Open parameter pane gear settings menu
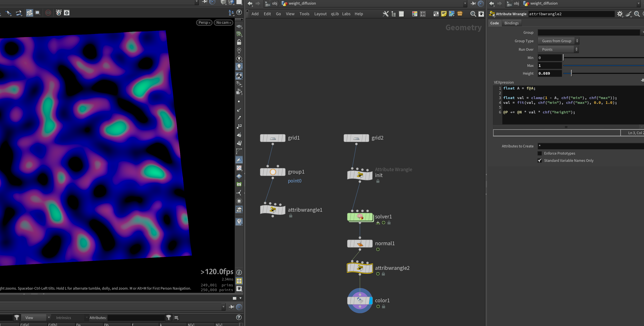 click(620, 14)
